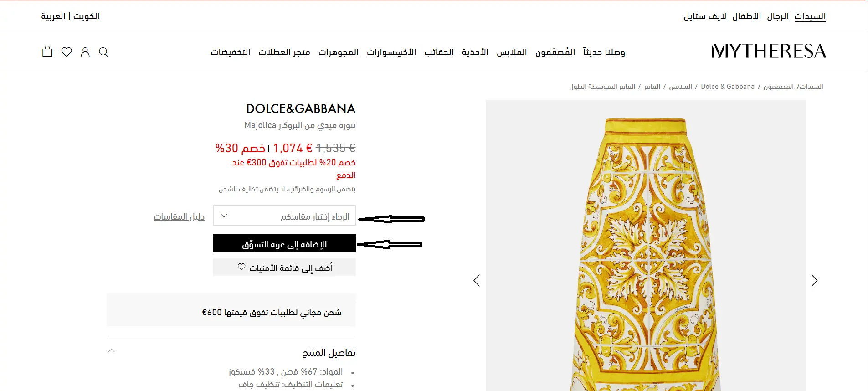868x391 pixels.
Task: Open the shopping bag icon
Action: coord(47,51)
